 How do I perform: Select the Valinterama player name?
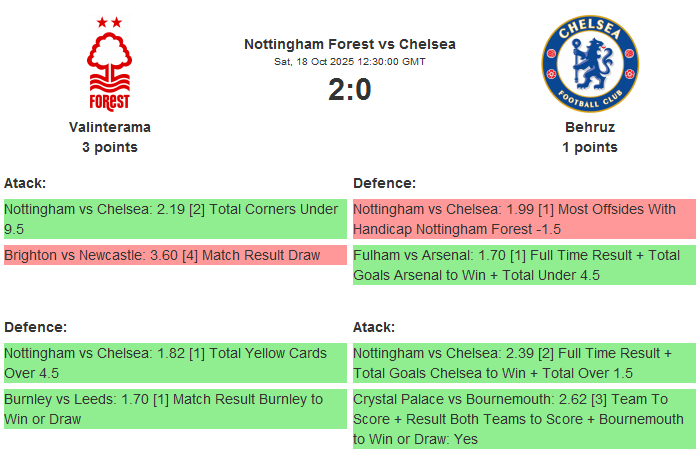tap(110, 127)
